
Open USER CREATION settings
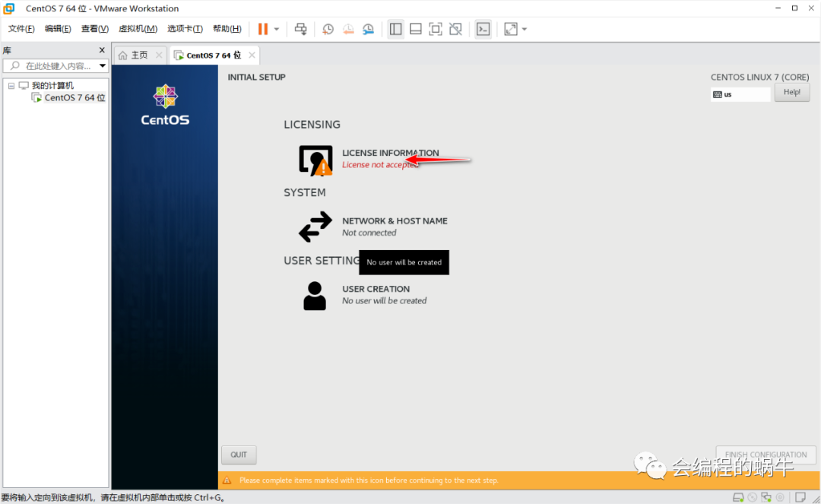[x=376, y=289]
